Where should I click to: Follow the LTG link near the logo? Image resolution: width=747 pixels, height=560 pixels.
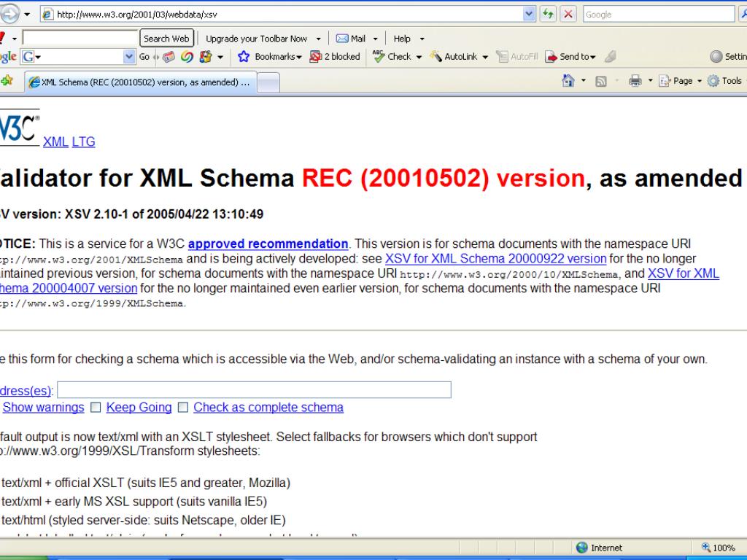[83, 142]
